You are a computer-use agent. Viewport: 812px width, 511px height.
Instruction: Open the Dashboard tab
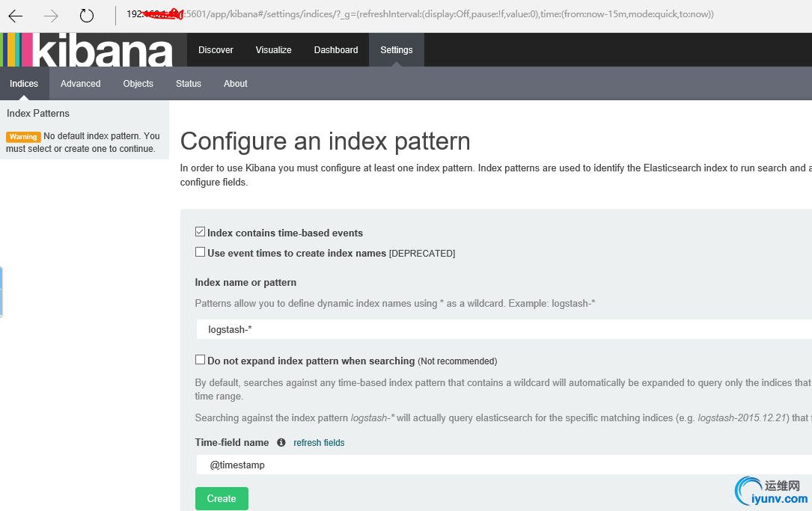[x=335, y=49]
